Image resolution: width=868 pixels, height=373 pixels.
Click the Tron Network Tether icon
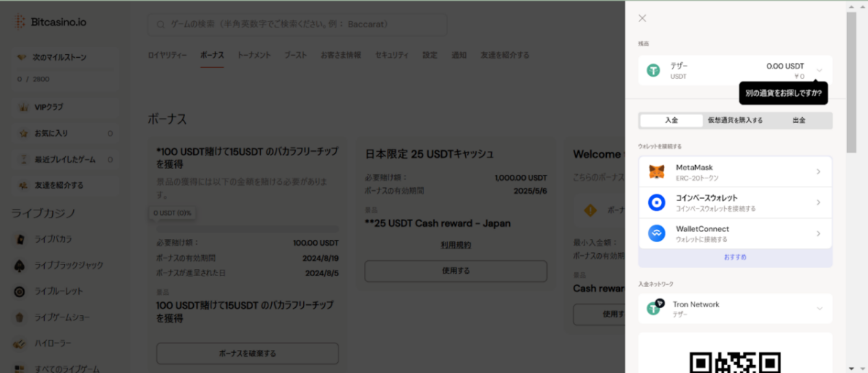pyautogui.click(x=655, y=307)
